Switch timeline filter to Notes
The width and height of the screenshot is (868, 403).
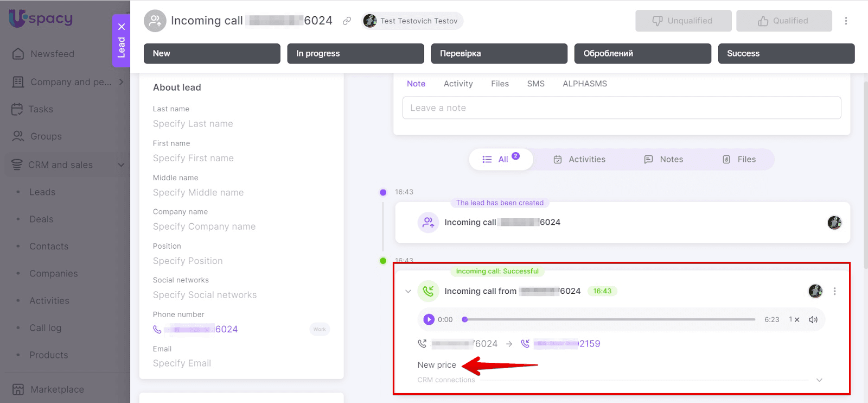coord(663,159)
